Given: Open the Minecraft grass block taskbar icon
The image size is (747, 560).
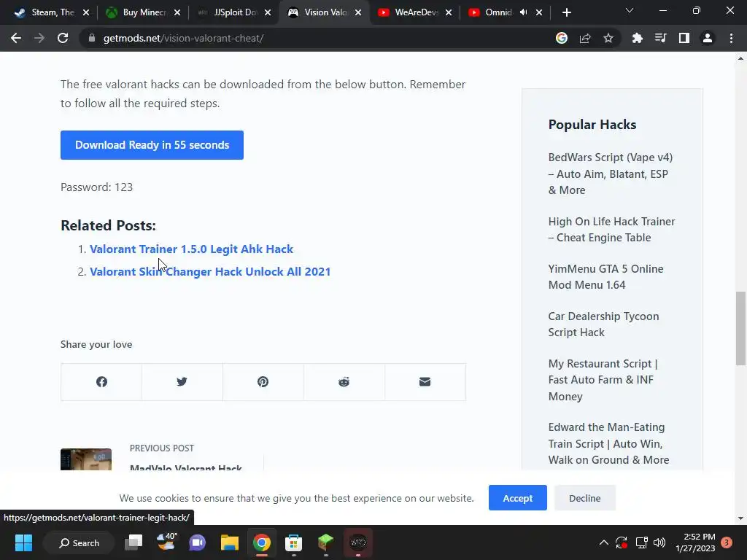Looking at the screenshot, I should point(326,542).
